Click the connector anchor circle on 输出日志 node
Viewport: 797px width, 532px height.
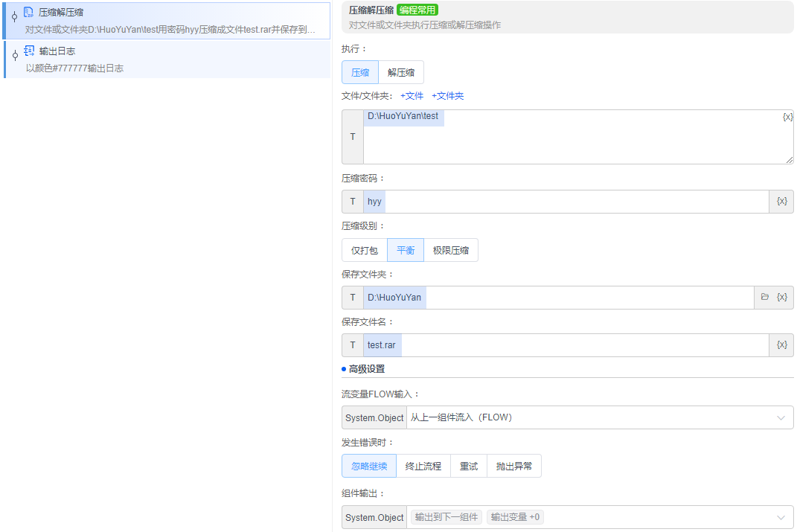(13, 54)
